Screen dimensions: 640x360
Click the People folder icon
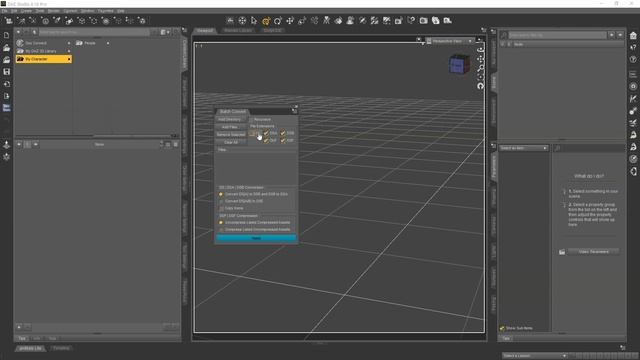(x=79, y=43)
